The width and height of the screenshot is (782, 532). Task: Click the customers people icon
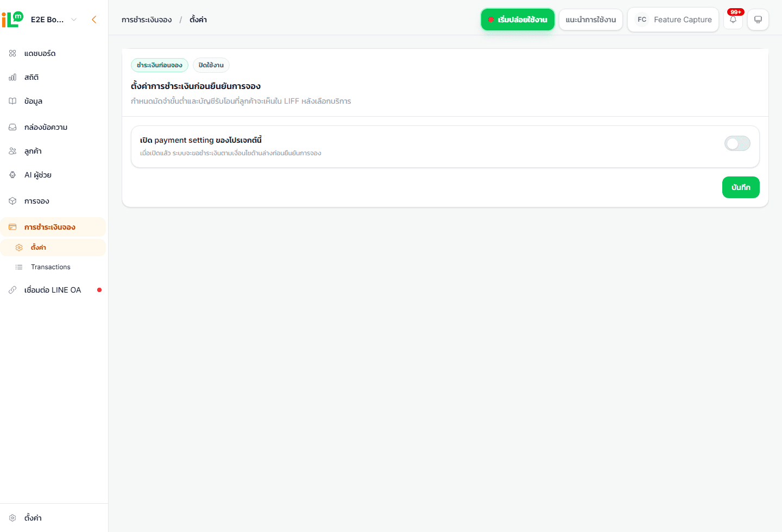pyautogui.click(x=12, y=151)
